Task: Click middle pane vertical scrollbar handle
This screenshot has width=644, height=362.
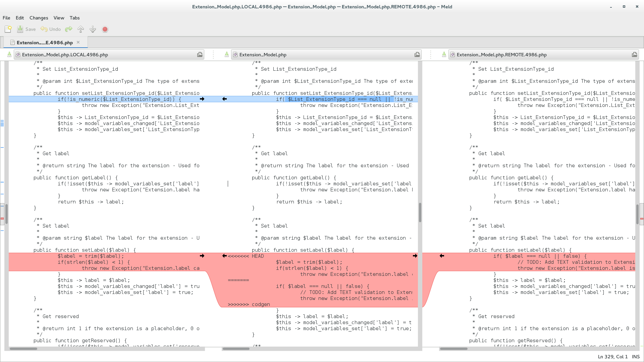Action: [x=420, y=212]
